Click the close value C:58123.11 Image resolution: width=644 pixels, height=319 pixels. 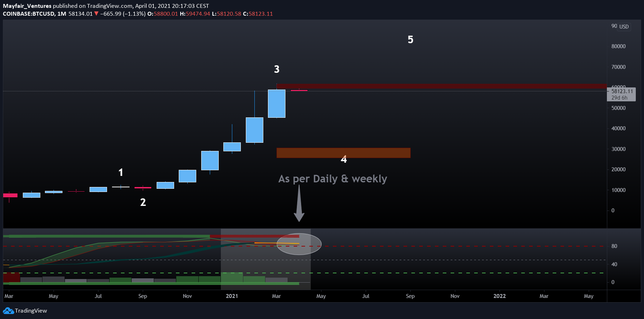258,14
